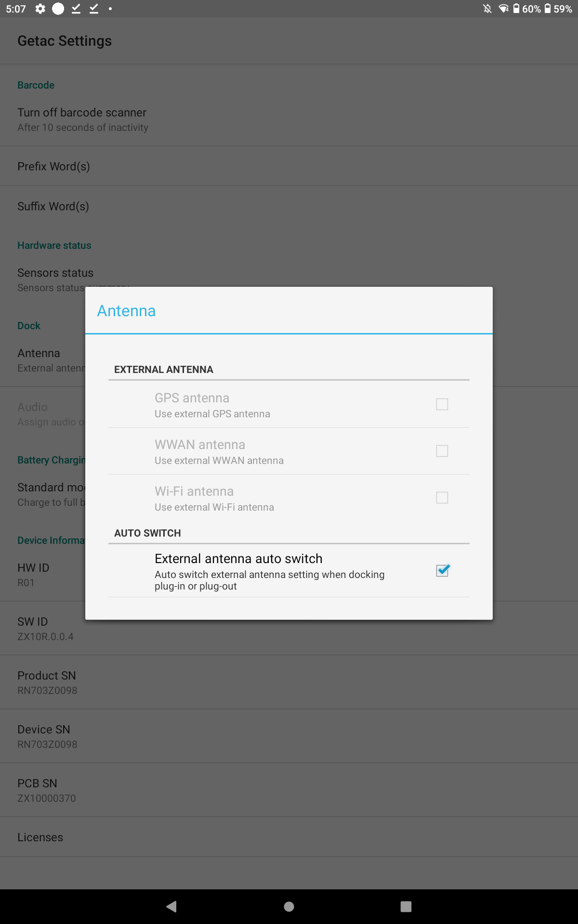Image resolution: width=578 pixels, height=924 pixels.
Task: Tap the Android home circle icon
Action: click(289, 907)
